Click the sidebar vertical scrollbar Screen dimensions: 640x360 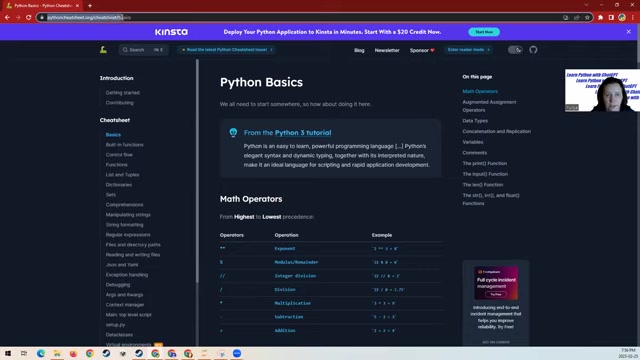point(198,171)
